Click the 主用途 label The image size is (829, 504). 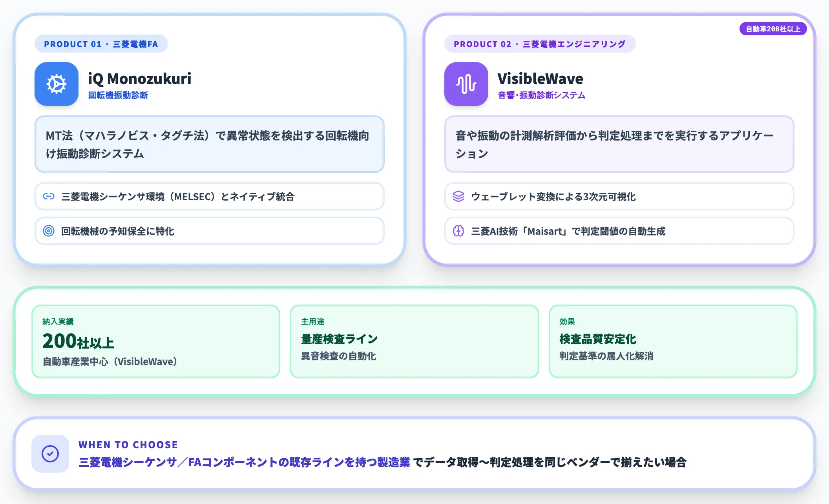click(x=313, y=321)
